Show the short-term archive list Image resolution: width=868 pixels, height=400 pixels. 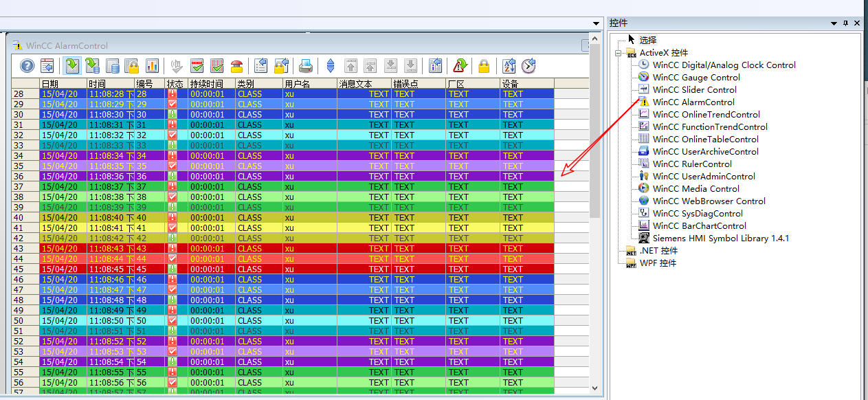[92, 66]
